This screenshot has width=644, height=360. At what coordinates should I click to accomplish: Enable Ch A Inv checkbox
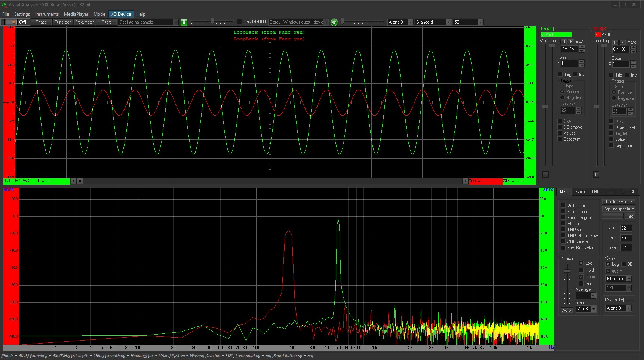(x=575, y=74)
